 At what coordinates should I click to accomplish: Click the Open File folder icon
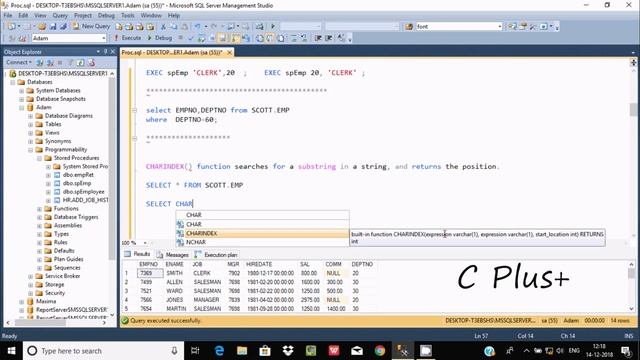point(42,27)
